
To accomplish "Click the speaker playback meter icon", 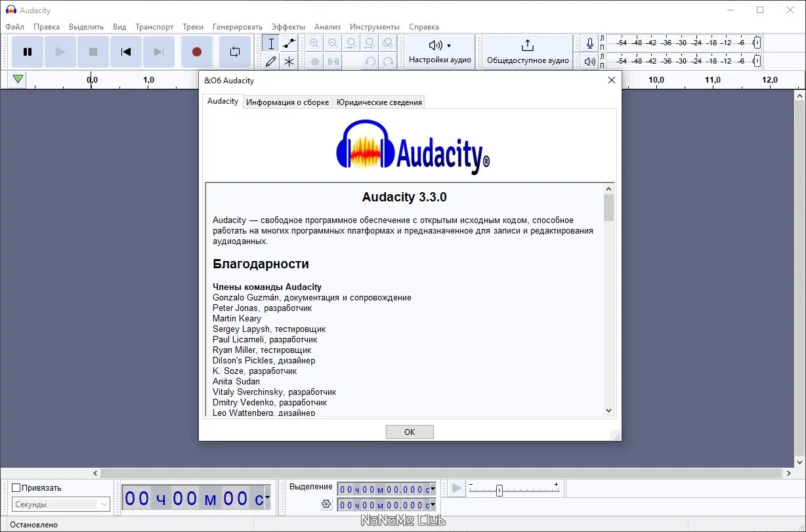I will click(x=590, y=62).
